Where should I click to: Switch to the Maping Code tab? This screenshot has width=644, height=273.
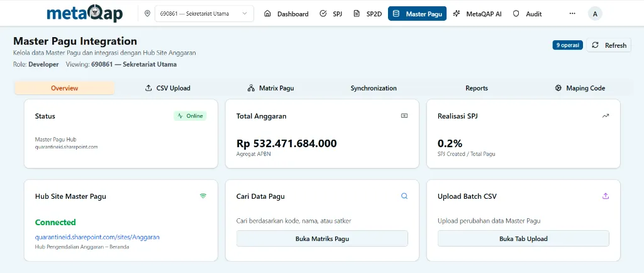point(579,88)
